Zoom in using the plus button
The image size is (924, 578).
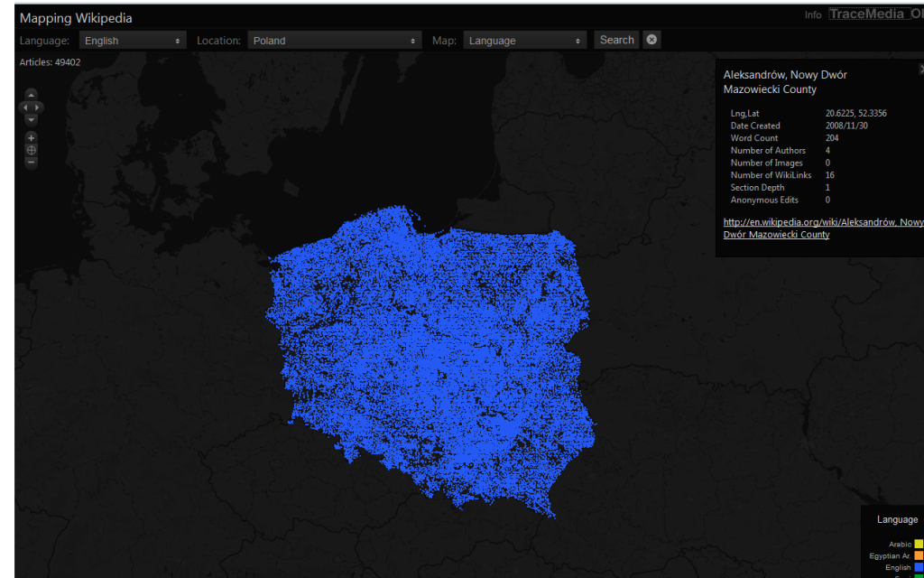[32, 138]
